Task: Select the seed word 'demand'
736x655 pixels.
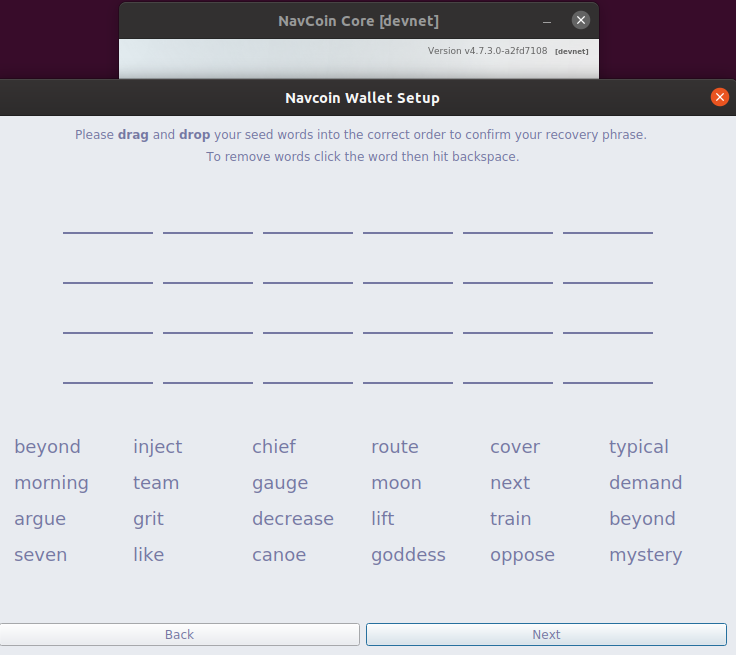Action: click(646, 483)
